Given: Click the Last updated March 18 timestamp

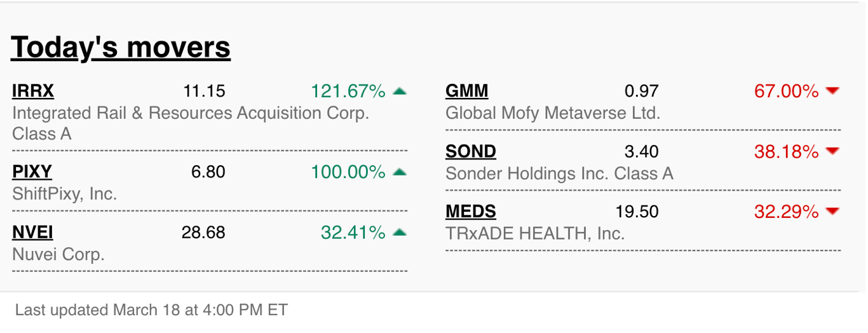Looking at the screenshot, I should [x=151, y=310].
